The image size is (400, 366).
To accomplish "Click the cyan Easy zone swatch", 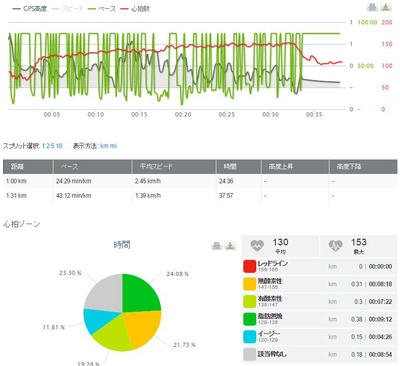I will pos(250,337).
